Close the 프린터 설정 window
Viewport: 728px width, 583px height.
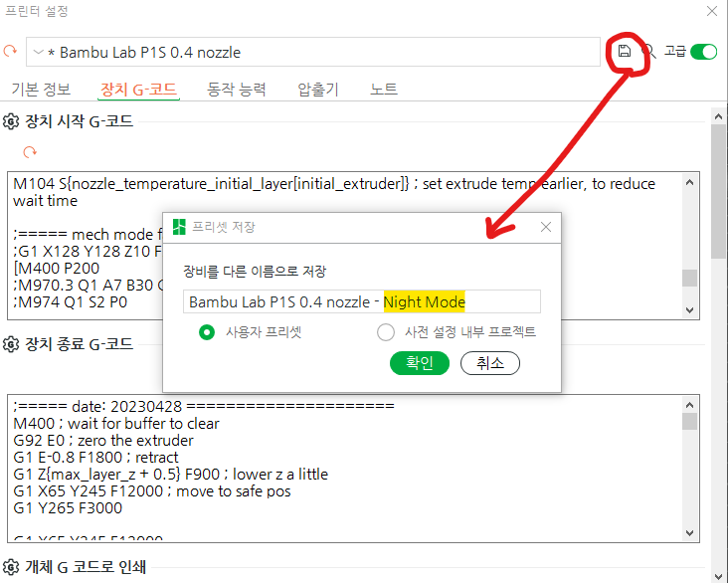[x=712, y=11]
